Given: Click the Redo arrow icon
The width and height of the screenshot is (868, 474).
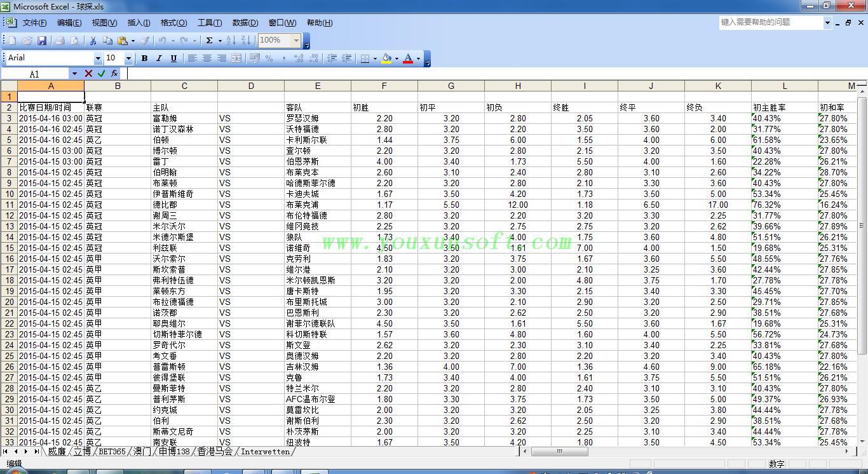Looking at the screenshot, I should pos(184,41).
